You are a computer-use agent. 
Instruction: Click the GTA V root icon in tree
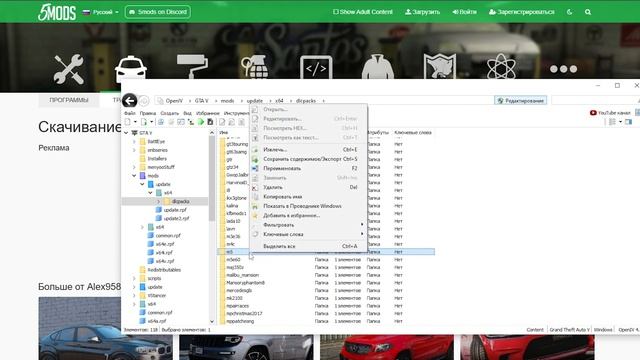[134, 133]
